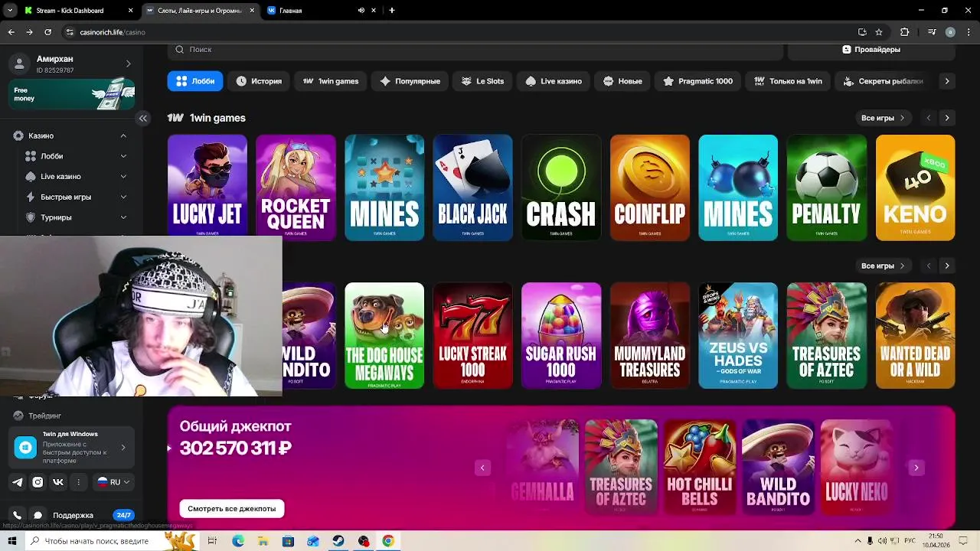Open Lucky Neko jackpot game
Viewport: 980px width, 551px height.
click(x=856, y=467)
